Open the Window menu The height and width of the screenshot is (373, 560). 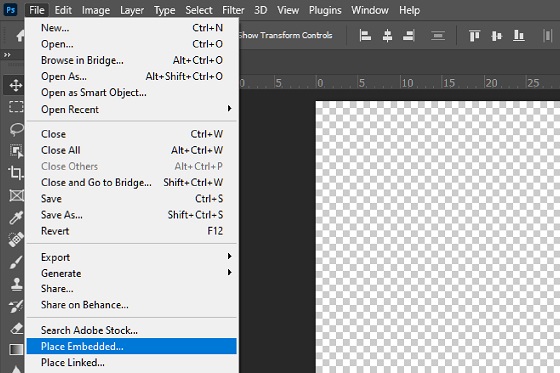370,10
